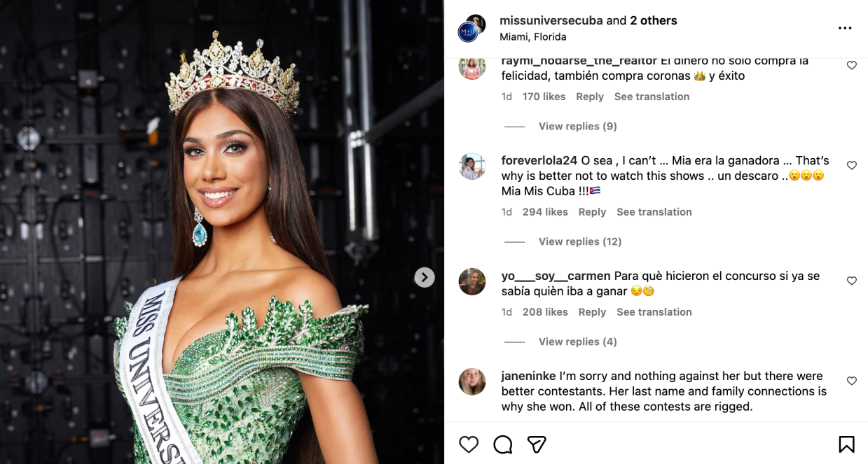Viewport: 868px width, 464px height.
Task: Share the post using the paper plane icon
Action: (x=537, y=444)
